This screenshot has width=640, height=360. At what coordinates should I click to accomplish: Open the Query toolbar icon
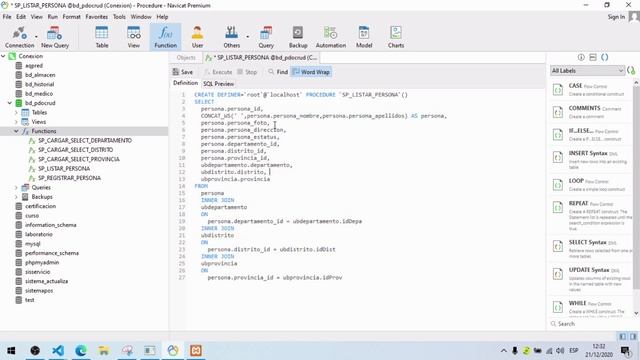click(x=266, y=37)
